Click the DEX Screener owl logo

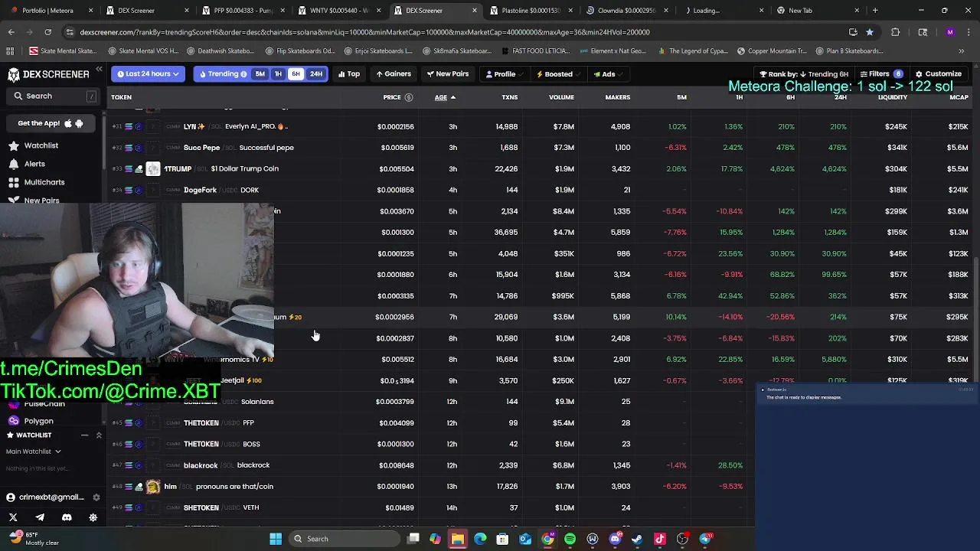pos(12,74)
